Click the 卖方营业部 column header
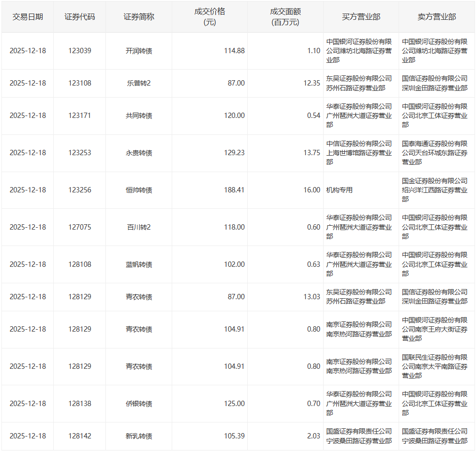Viewport: 476px width, 451px height. (x=436, y=17)
